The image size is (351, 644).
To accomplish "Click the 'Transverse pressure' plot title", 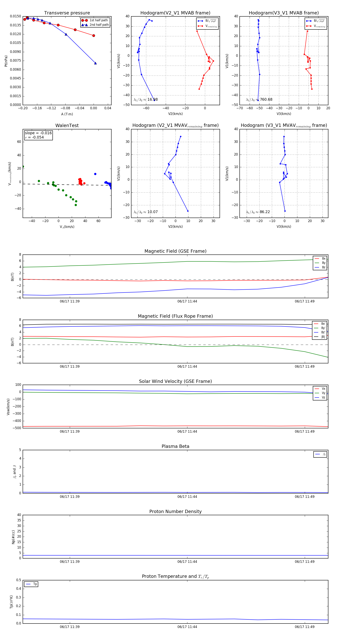I will 67,13.
